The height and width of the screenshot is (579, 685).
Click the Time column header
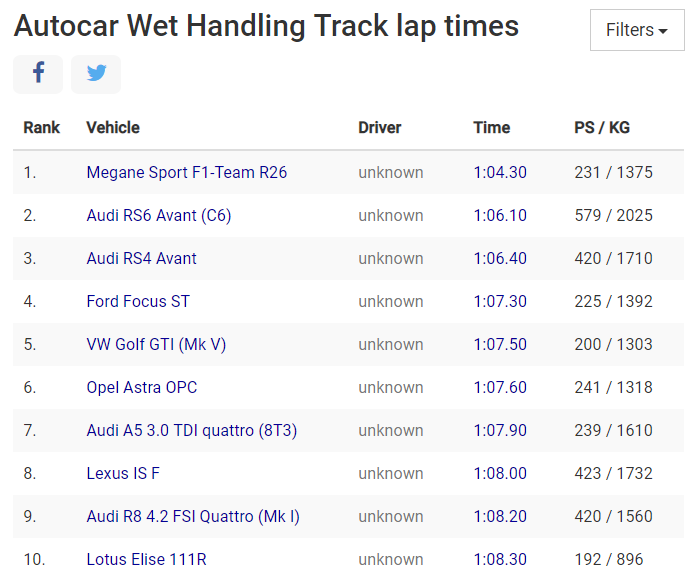click(492, 127)
